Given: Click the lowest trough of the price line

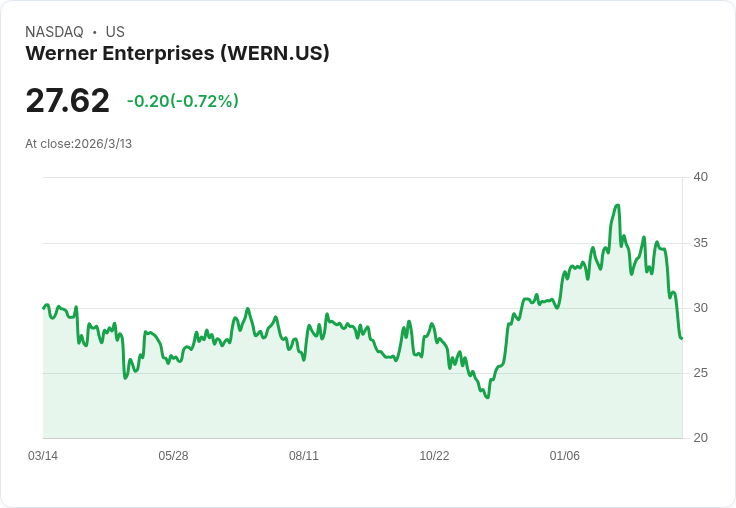Looking at the screenshot, I should coord(487,398).
